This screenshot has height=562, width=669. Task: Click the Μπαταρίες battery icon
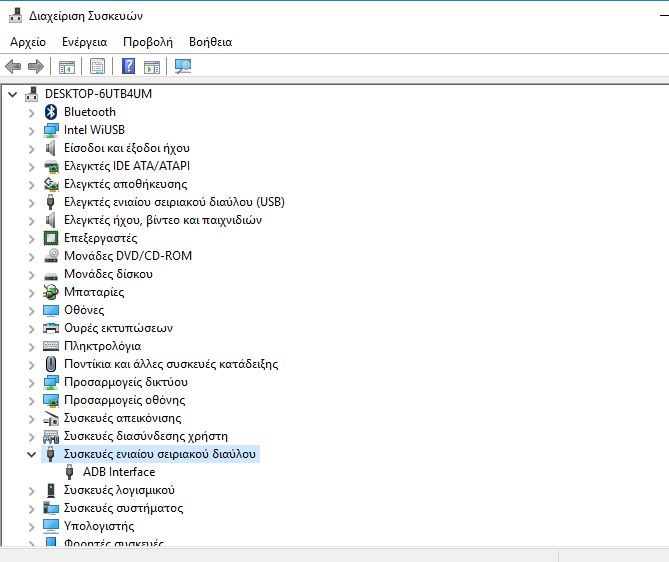[52, 292]
